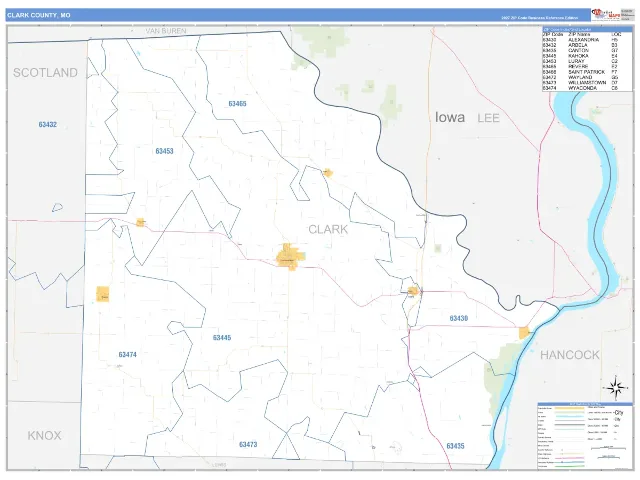Click CANTON row in ZIP index table
This screenshot has height=480, width=640.
pyautogui.click(x=581, y=51)
